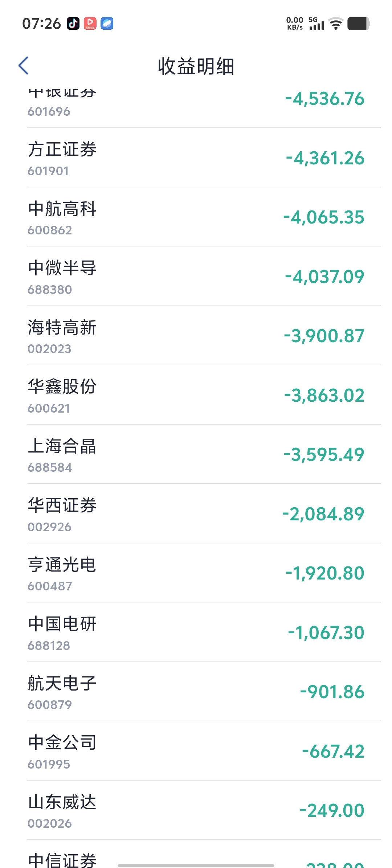Tap the back arrow icon
The width and height of the screenshot is (392, 868).
click(x=24, y=66)
